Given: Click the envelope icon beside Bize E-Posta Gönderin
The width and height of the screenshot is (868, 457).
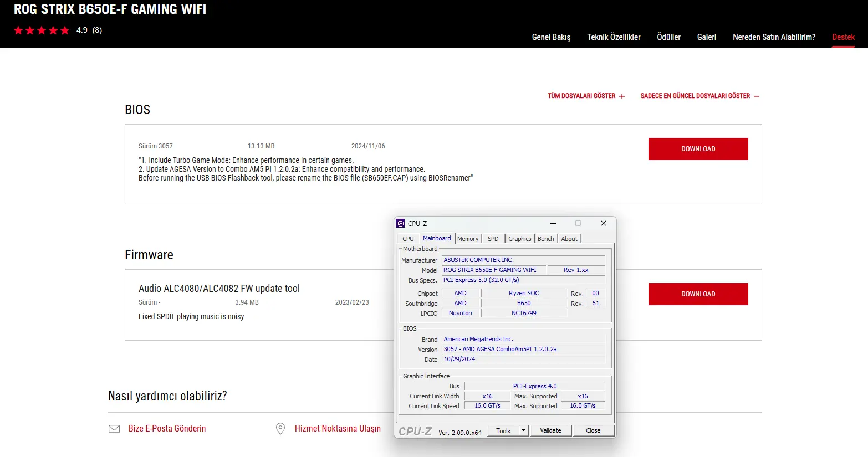Looking at the screenshot, I should (x=114, y=429).
